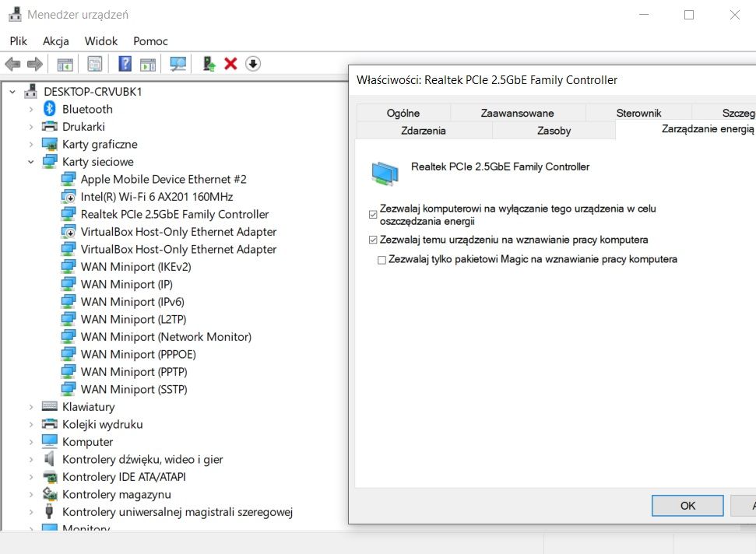Switch to the Zdarzenia tab
Image resolution: width=756 pixels, height=554 pixels.
tap(424, 131)
